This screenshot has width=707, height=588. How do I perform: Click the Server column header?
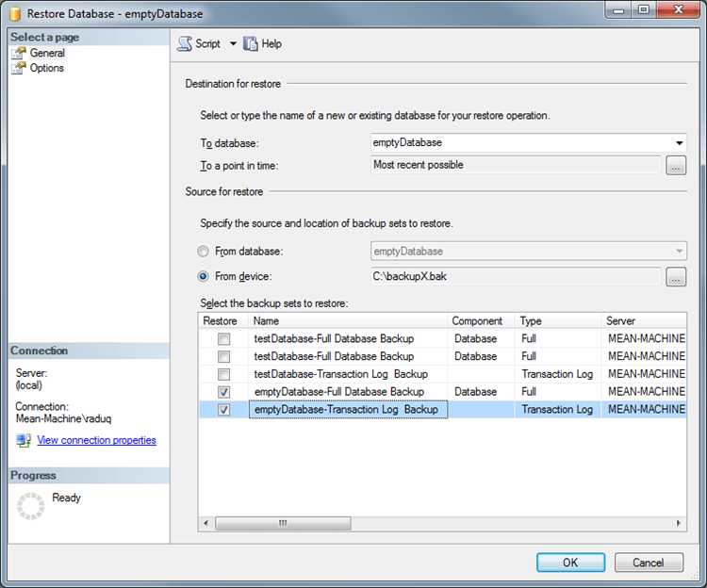pyautogui.click(x=644, y=320)
